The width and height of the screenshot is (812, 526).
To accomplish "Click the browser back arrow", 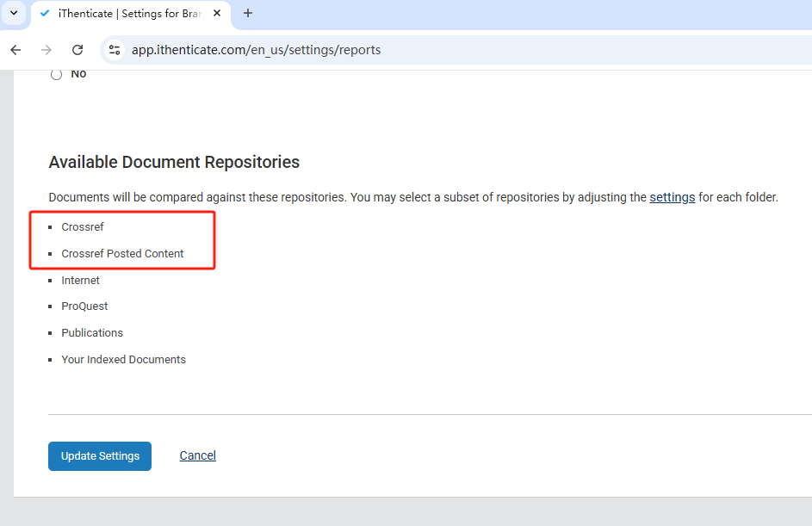I will point(15,50).
